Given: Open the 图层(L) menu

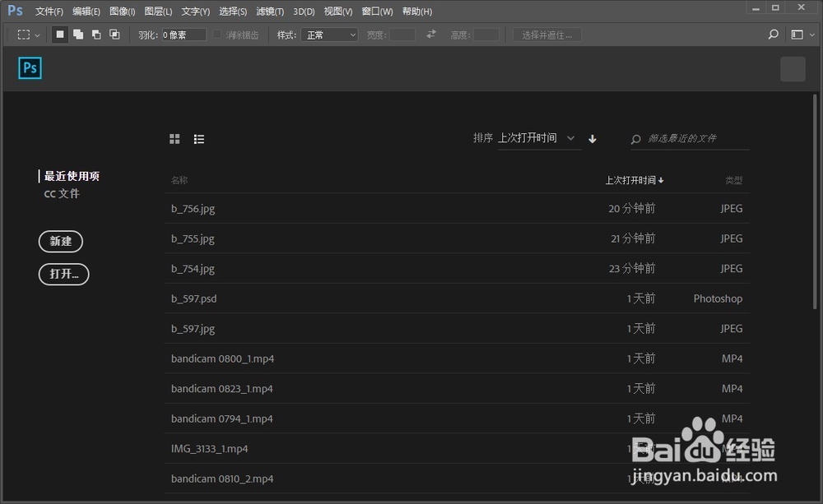Looking at the screenshot, I should [x=158, y=11].
